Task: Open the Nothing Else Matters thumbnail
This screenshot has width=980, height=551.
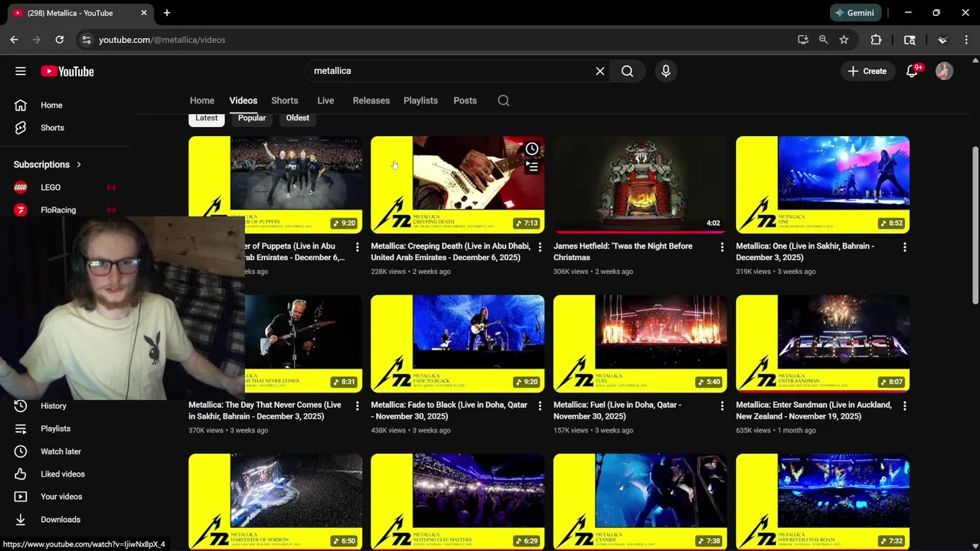Action: [x=458, y=502]
